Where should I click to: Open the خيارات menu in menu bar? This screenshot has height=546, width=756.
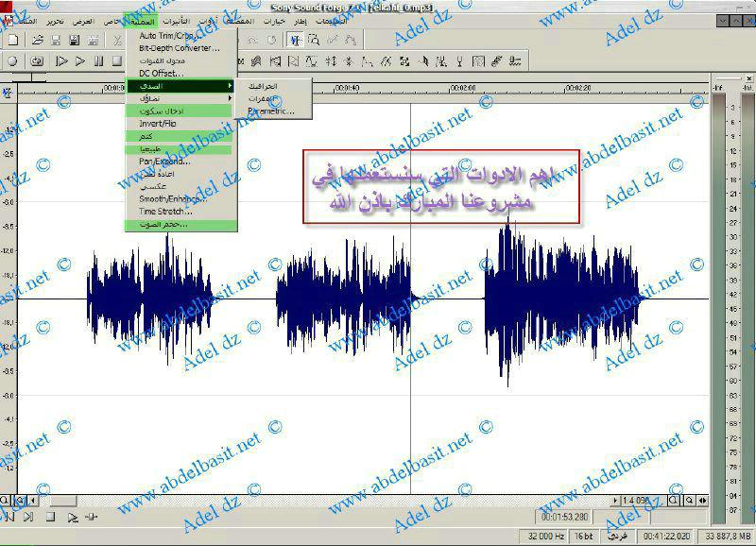coord(274,22)
